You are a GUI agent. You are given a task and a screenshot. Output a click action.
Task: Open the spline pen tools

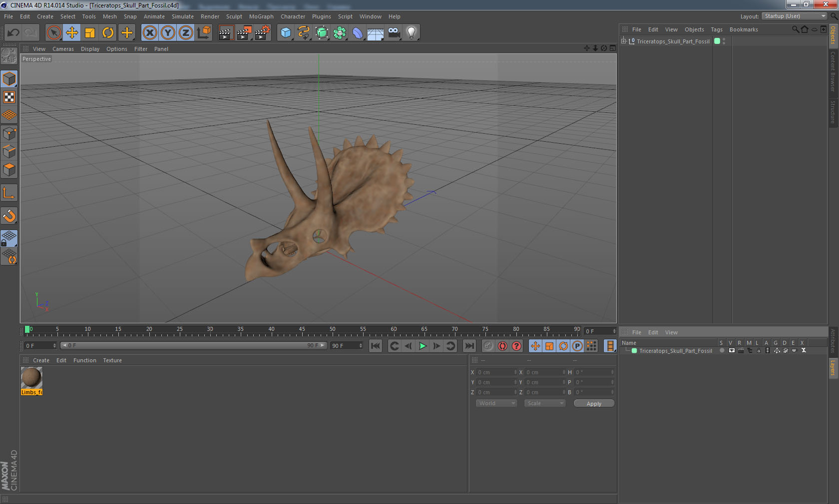coord(304,33)
